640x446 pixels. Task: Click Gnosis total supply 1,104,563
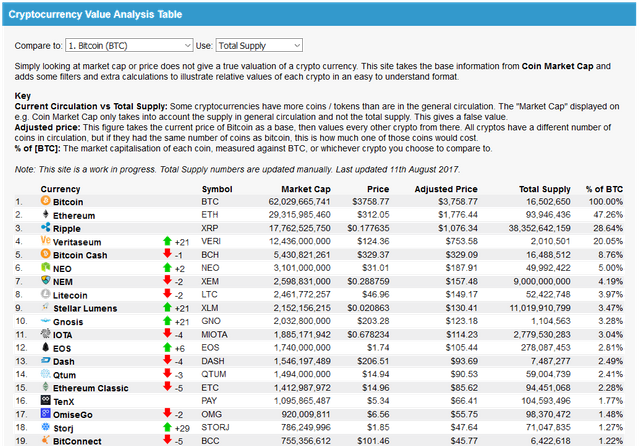(x=551, y=321)
